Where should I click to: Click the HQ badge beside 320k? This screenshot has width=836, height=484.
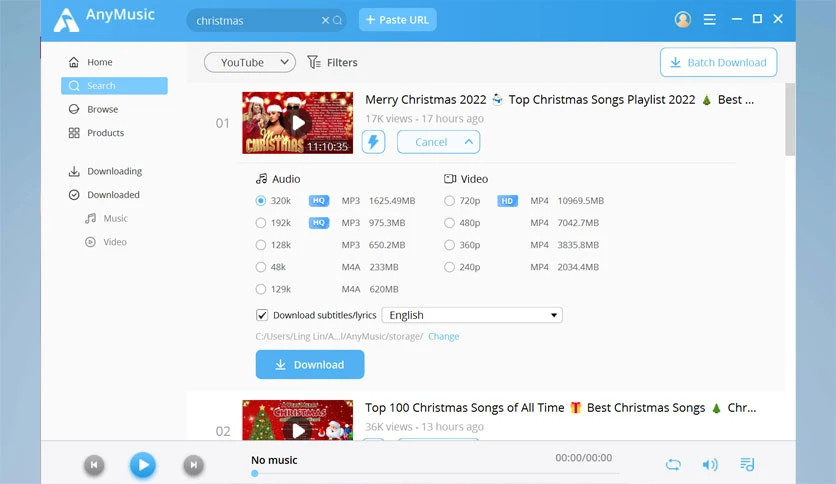(x=319, y=201)
